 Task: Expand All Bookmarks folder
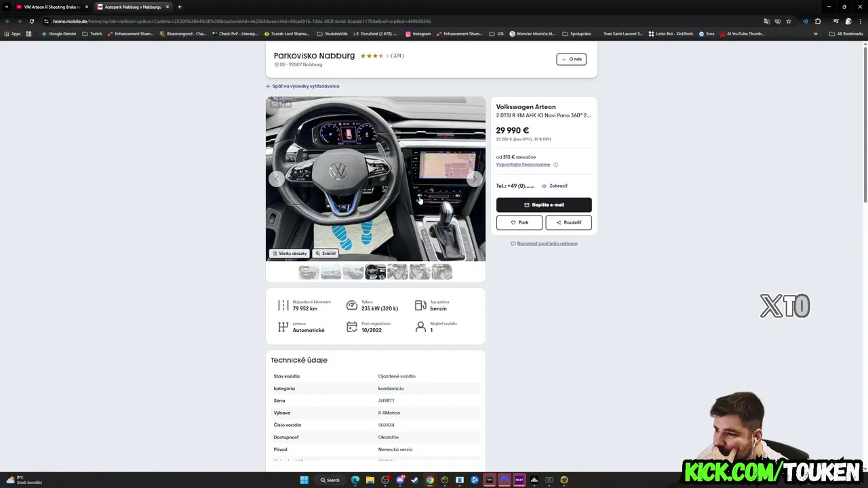pos(846,34)
